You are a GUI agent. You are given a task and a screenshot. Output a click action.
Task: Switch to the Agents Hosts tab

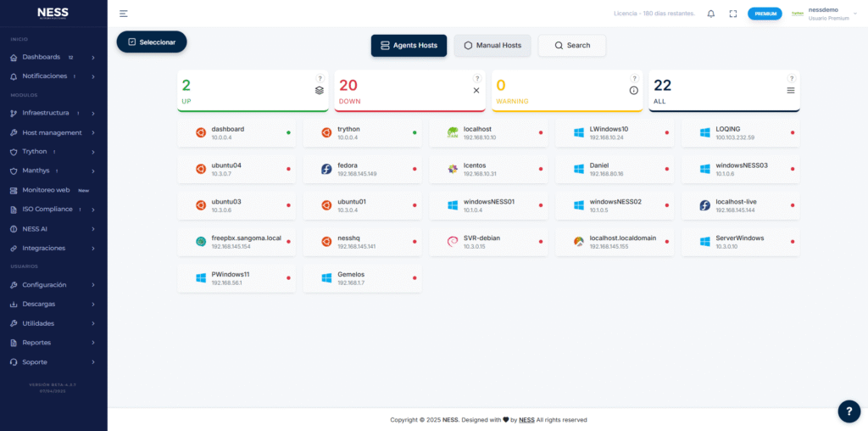click(409, 46)
